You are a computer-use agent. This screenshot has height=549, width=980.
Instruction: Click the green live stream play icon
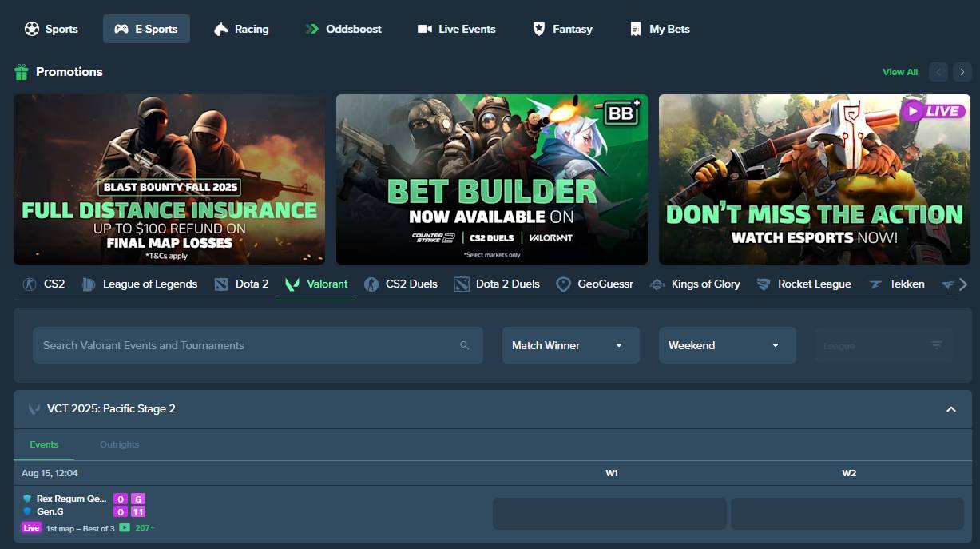[125, 528]
